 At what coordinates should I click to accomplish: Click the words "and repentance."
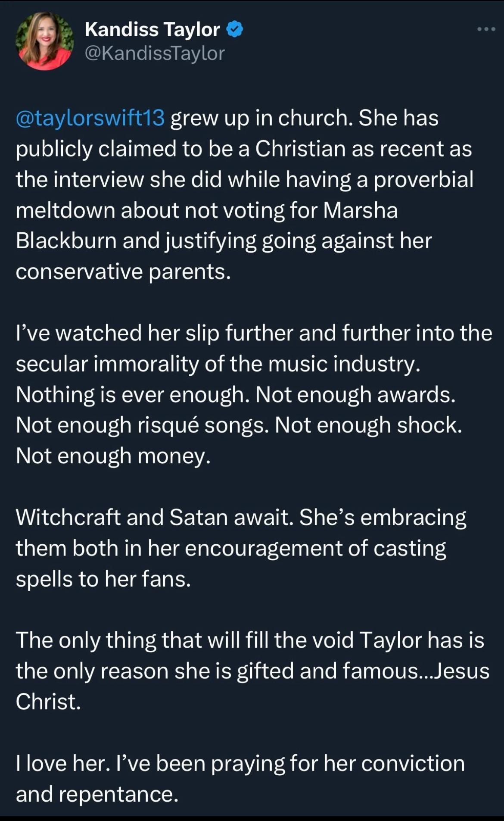coord(97,794)
